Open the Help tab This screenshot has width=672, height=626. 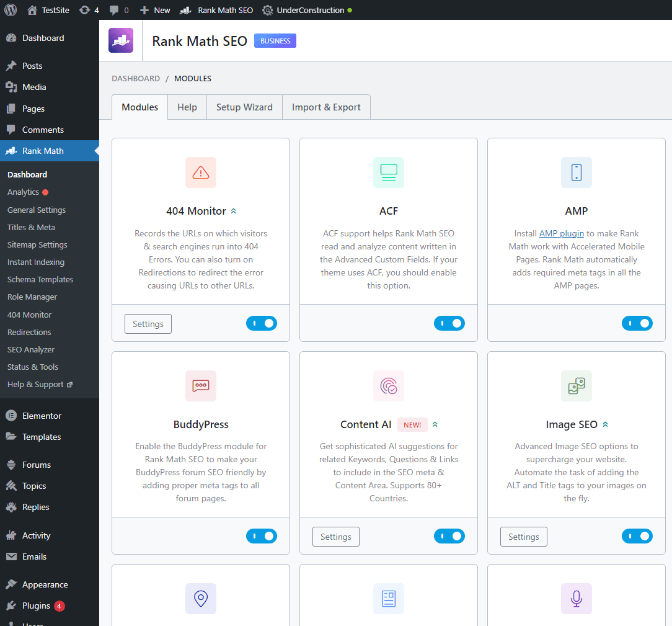187,107
